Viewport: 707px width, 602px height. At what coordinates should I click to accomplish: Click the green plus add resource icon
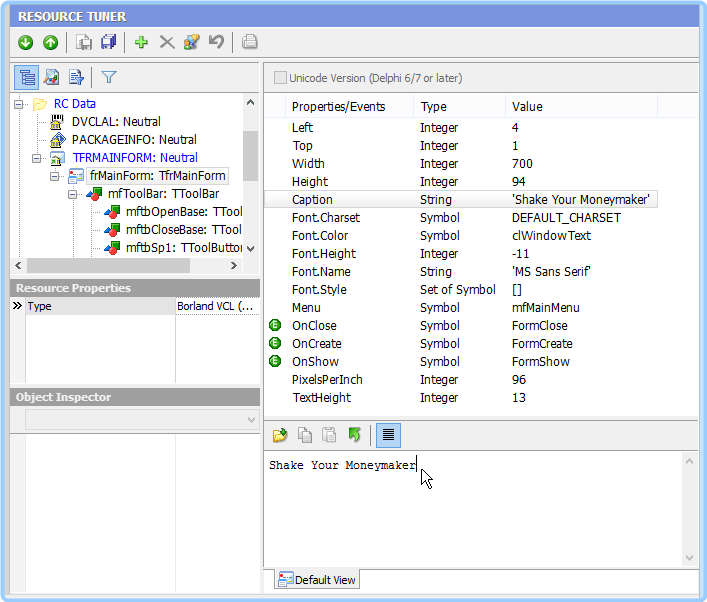point(142,42)
